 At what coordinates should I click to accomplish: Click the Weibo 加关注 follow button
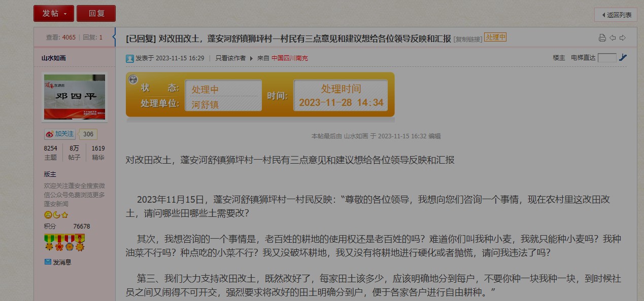pos(59,134)
